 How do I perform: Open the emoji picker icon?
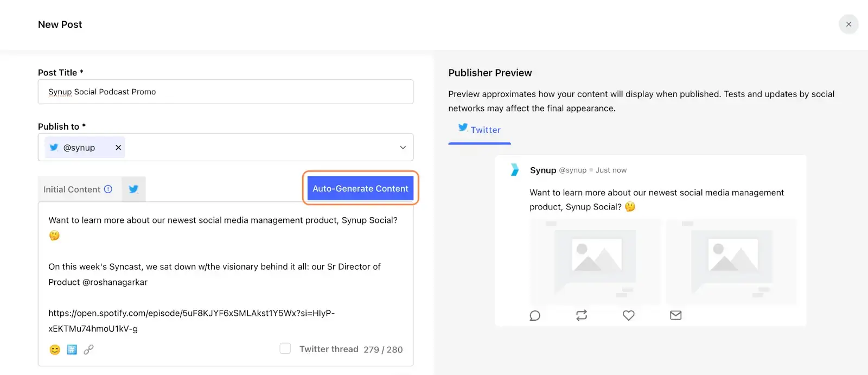click(x=55, y=349)
